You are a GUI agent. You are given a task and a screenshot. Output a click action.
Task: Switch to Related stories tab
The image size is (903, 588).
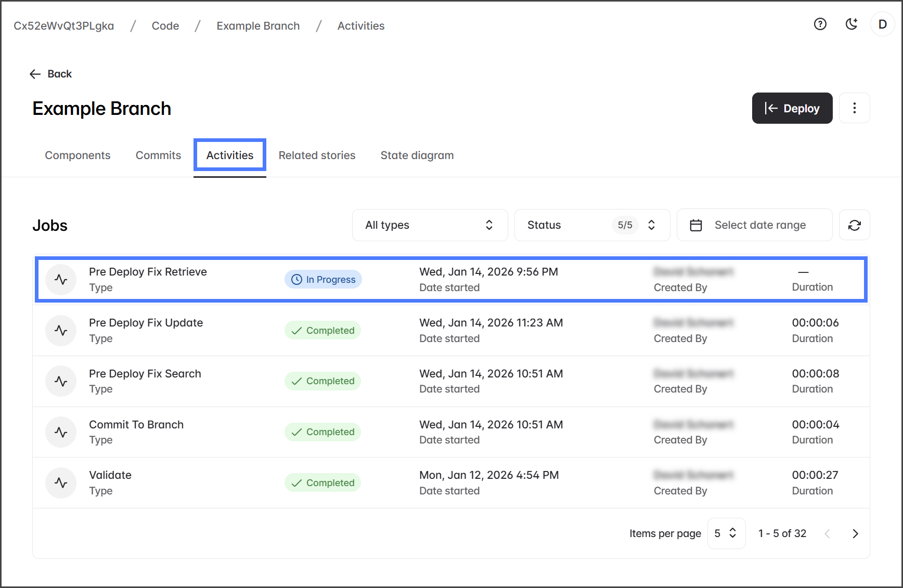pos(317,155)
